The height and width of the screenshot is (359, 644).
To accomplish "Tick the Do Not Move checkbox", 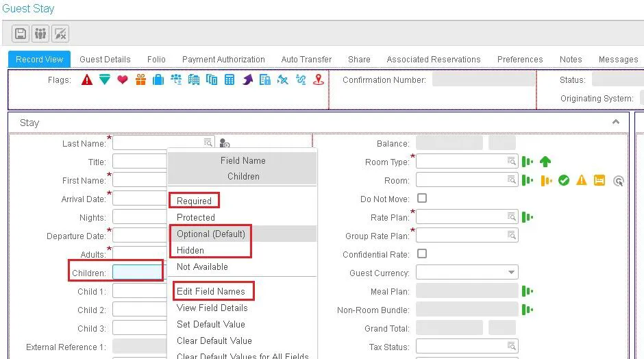I will [422, 199].
